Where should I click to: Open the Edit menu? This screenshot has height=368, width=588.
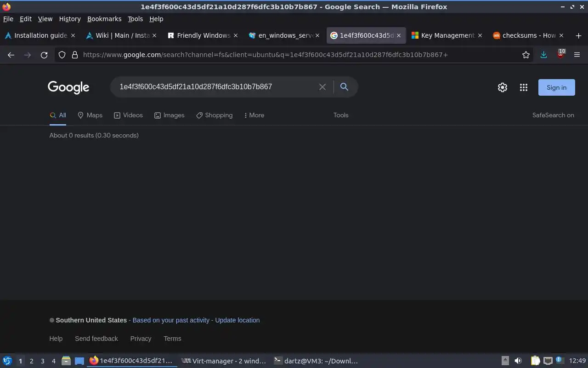click(26, 19)
